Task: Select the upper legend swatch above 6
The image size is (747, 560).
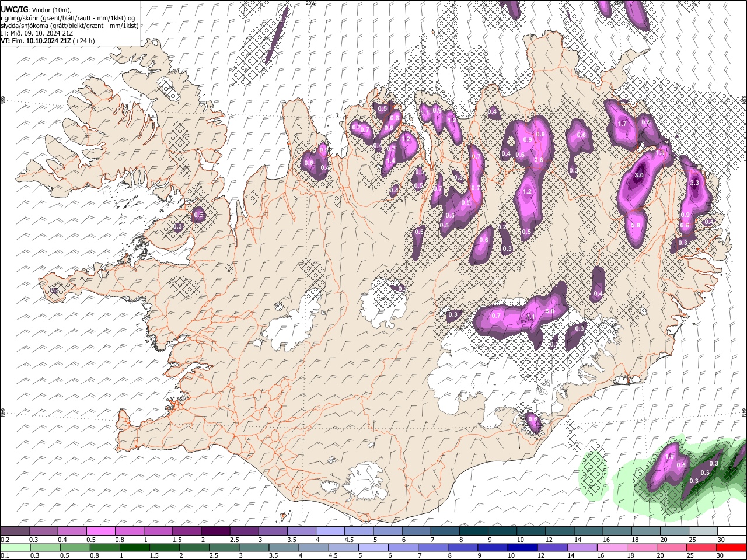Action: tap(416, 531)
